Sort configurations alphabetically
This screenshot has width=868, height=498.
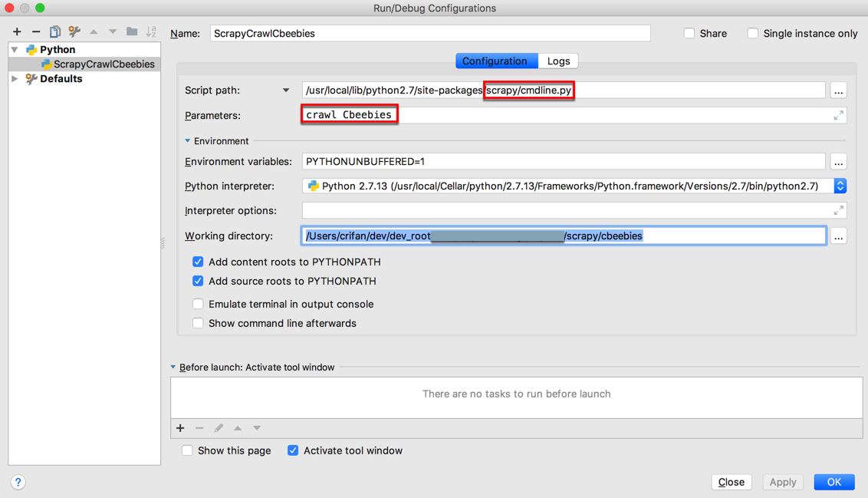click(x=151, y=31)
